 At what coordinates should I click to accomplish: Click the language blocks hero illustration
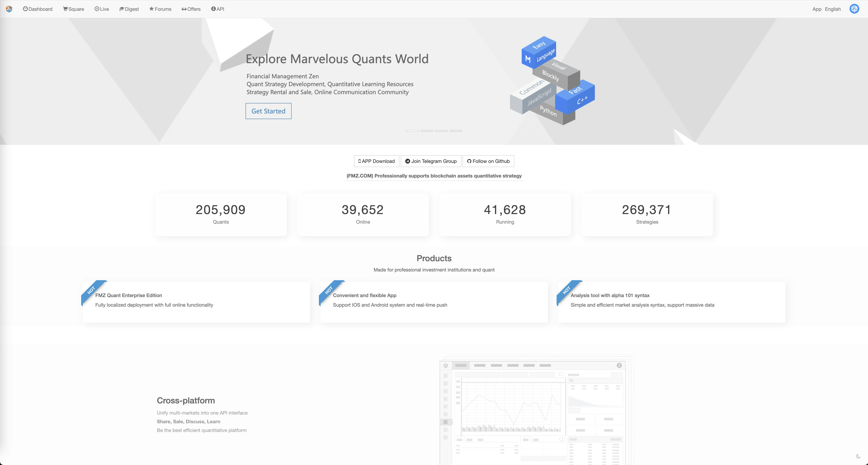click(553, 81)
